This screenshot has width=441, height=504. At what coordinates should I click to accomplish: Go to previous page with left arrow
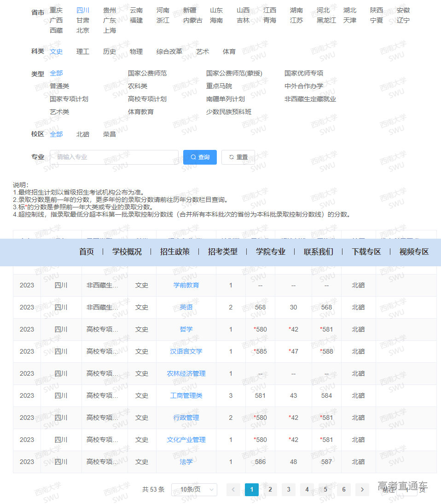coord(233,490)
